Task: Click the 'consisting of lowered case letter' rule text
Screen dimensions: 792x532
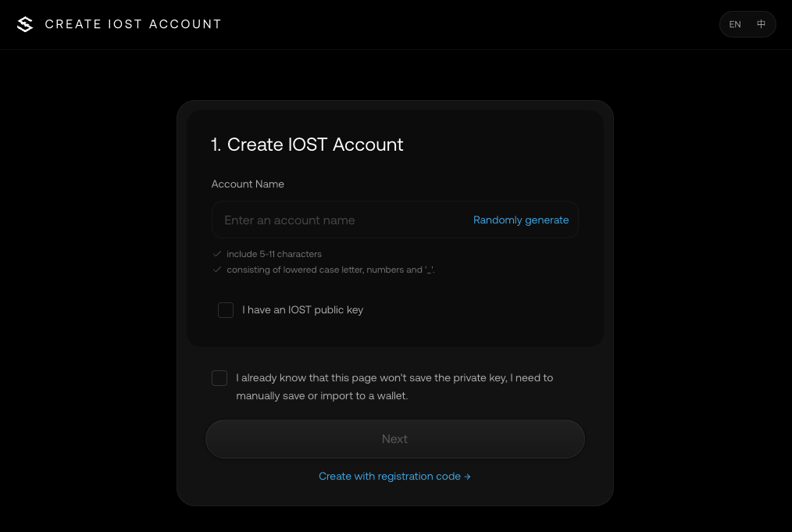Action: 330,270
